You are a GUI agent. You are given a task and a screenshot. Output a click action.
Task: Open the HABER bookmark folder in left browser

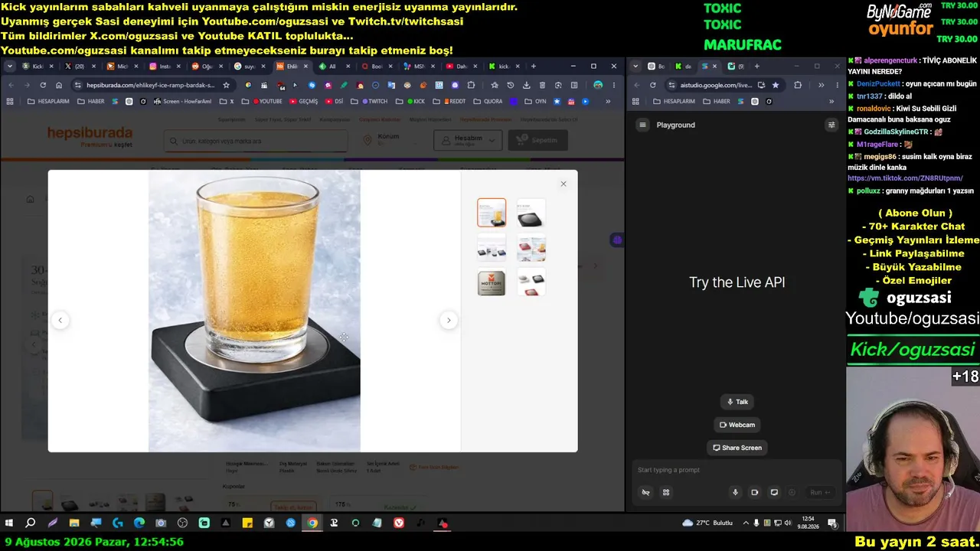point(90,101)
